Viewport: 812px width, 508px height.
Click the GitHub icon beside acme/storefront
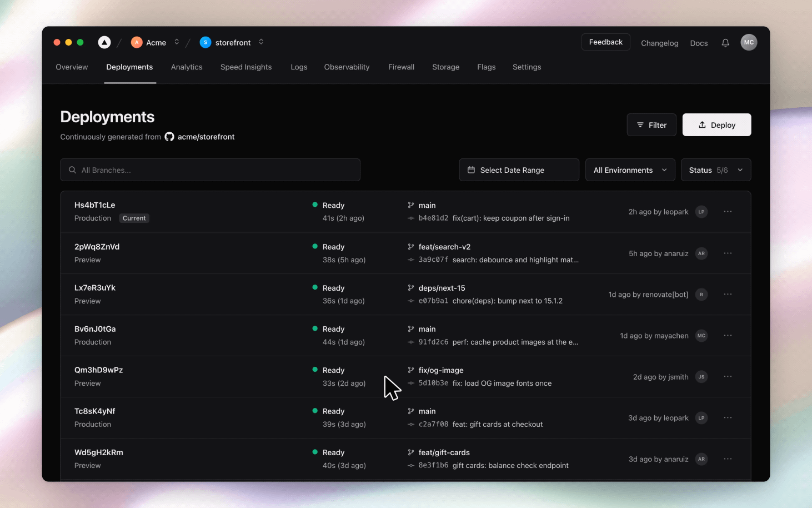click(x=169, y=137)
